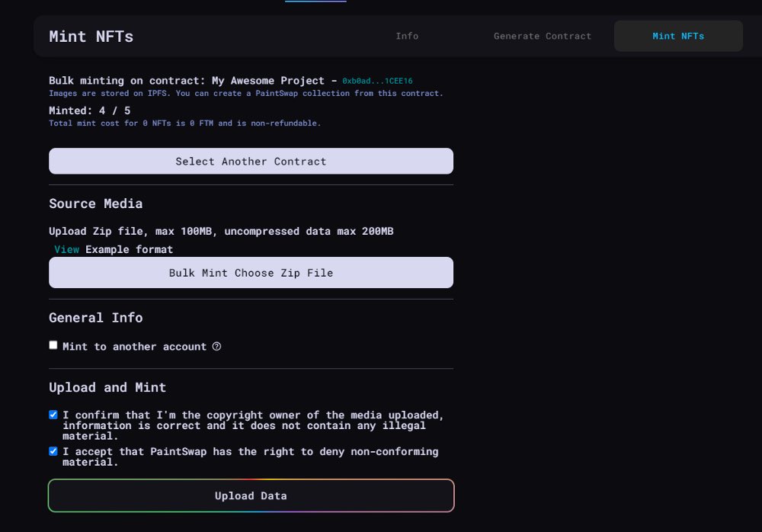This screenshot has height=532, width=762.
Task: Select the Mint NFTs tab
Action: [678, 36]
